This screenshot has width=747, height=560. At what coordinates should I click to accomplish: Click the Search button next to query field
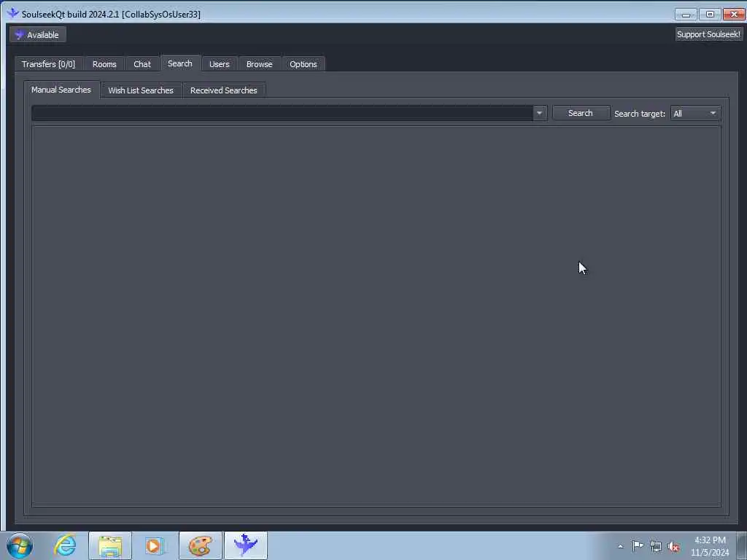(580, 113)
